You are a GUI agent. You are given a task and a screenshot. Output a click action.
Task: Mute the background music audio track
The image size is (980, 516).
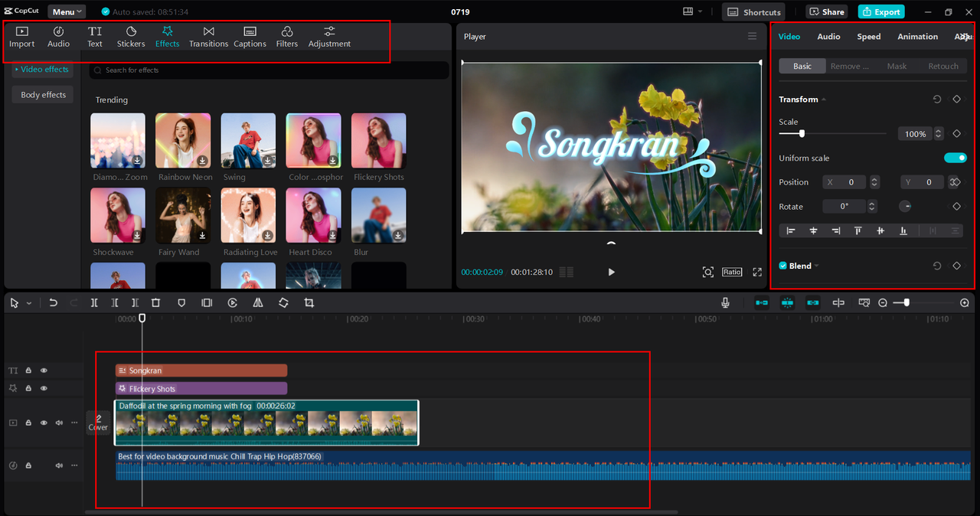pyautogui.click(x=59, y=465)
